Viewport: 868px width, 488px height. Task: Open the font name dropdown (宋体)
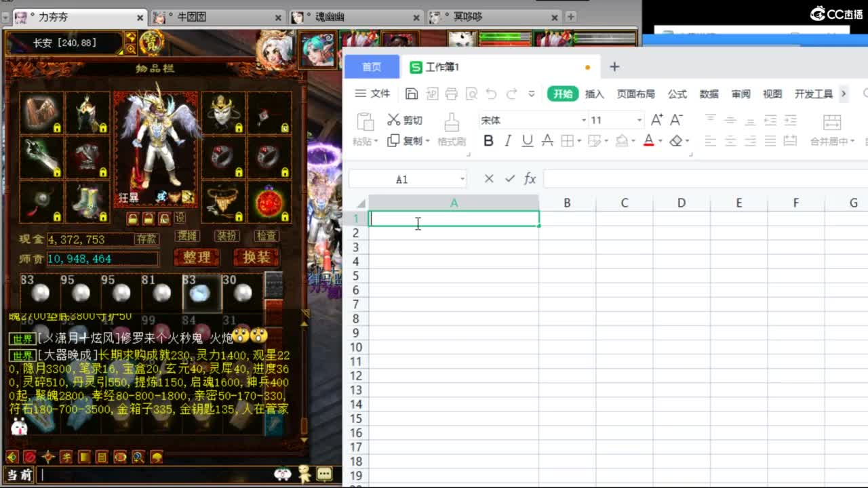point(584,121)
